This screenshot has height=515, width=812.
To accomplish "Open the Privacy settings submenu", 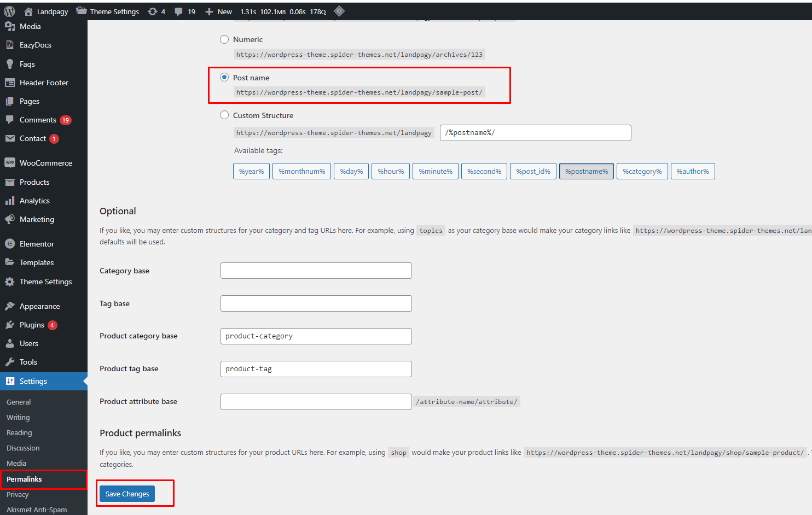I will pos(18,494).
